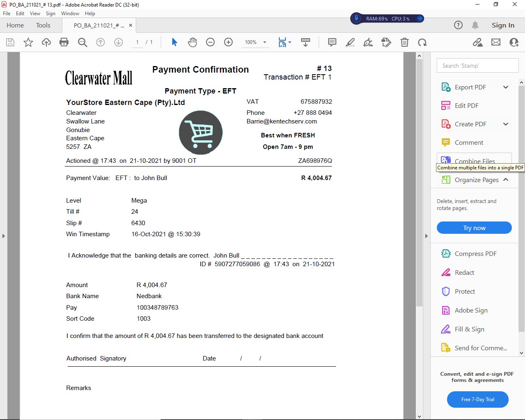Open the 100% zoom level dropdown
Image resolution: width=525 pixels, height=420 pixels.
(x=265, y=42)
